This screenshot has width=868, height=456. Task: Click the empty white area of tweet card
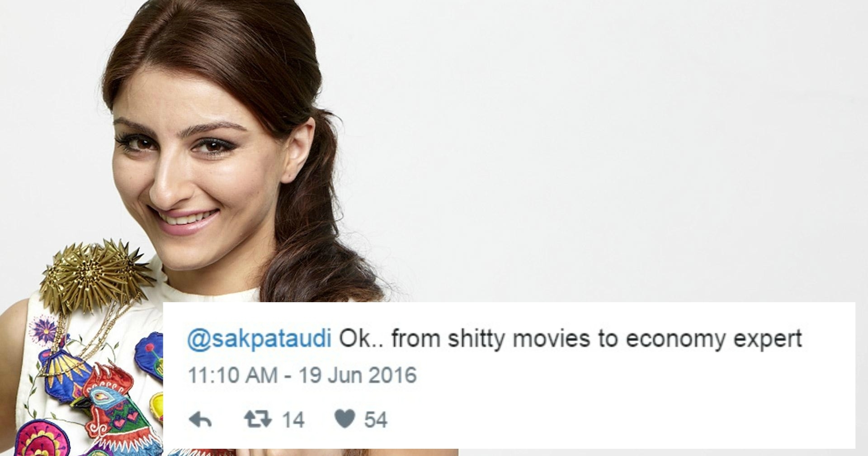click(x=633, y=407)
